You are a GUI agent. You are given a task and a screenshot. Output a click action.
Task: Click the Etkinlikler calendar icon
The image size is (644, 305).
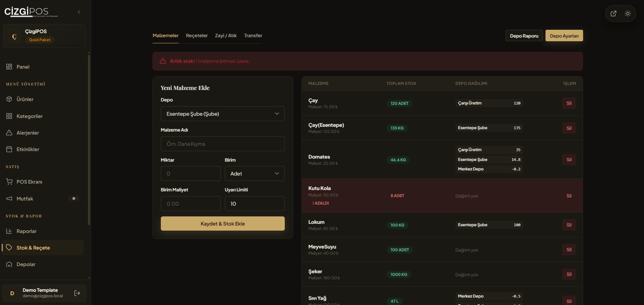tap(9, 149)
